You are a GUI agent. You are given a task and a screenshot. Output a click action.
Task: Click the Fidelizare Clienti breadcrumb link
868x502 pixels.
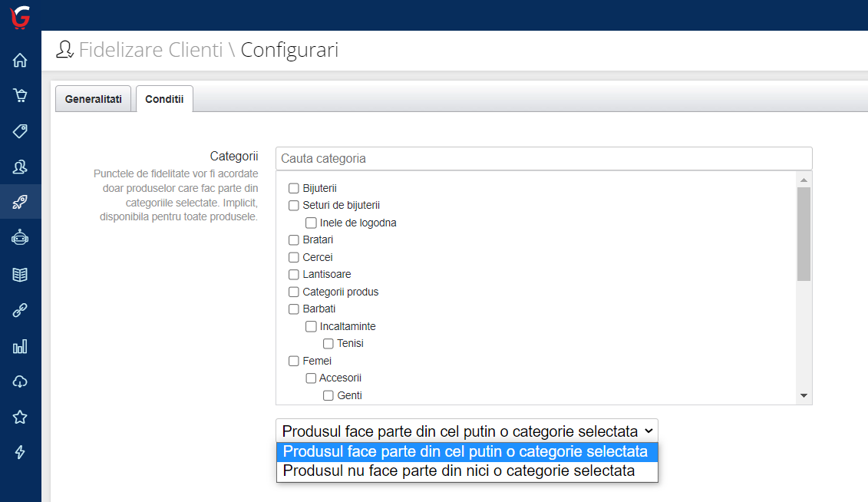pos(150,51)
